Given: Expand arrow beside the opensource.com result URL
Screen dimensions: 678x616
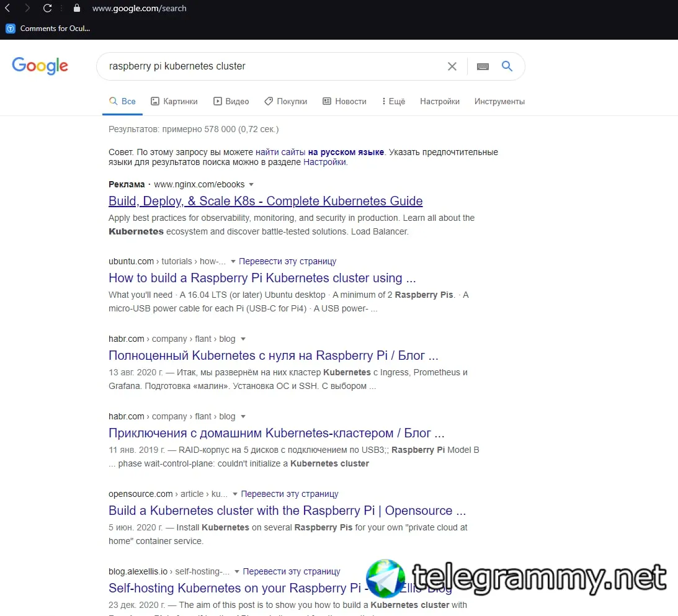Looking at the screenshot, I should pos(235,494).
